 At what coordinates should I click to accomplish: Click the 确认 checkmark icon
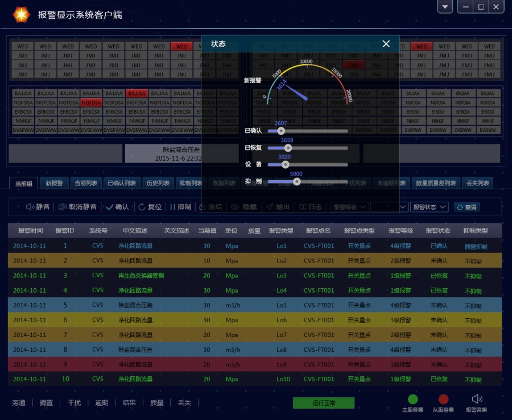pyautogui.click(x=109, y=207)
